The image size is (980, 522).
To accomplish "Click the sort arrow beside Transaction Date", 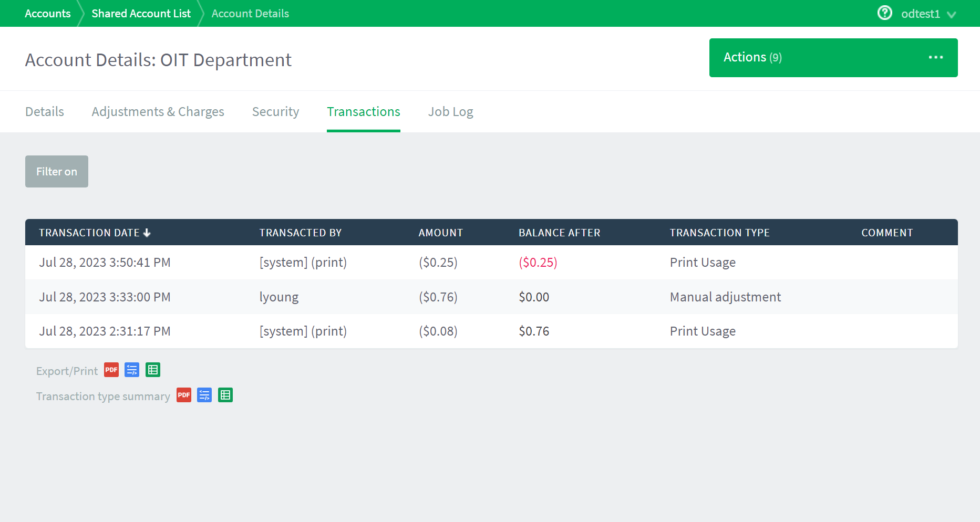I will pos(147,233).
